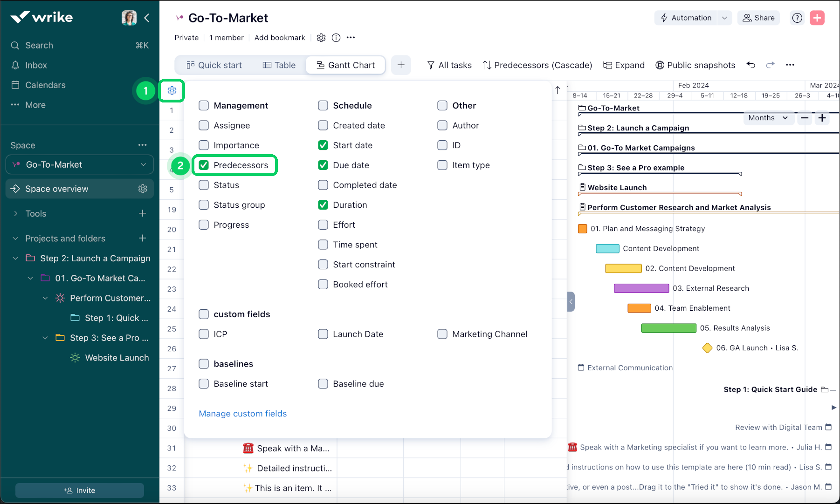Collapse the left sidebar with the arrow

click(x=147, y=18)
